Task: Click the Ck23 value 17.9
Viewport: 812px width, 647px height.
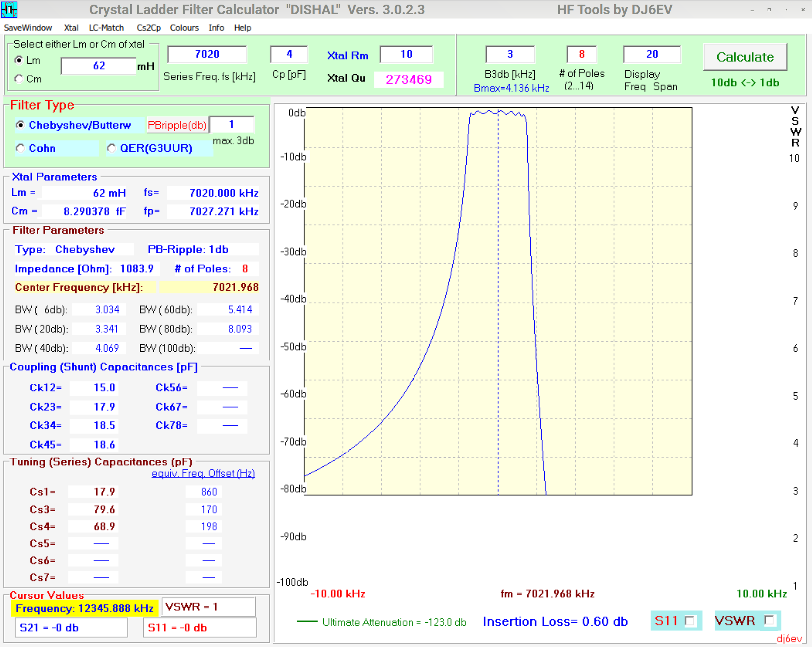Action: pyautogui.click(x=94, y=407)
